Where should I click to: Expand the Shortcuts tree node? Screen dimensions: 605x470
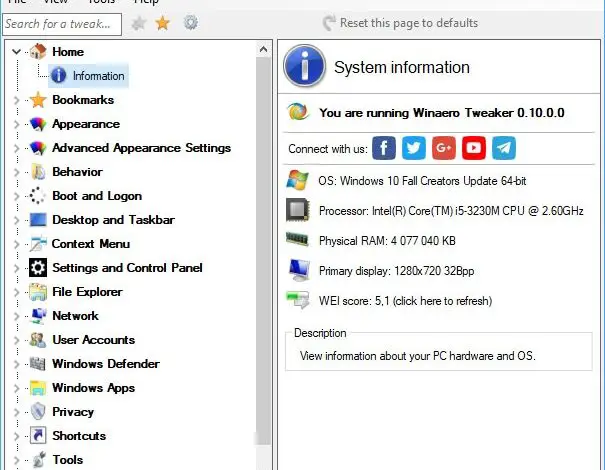click(16, 436)
